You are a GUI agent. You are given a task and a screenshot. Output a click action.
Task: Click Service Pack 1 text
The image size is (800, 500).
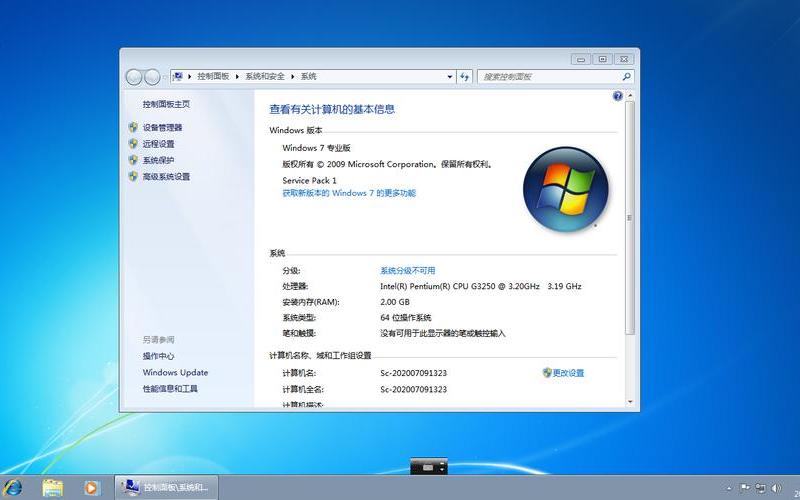pyautogui.click(x=309, y=180)
